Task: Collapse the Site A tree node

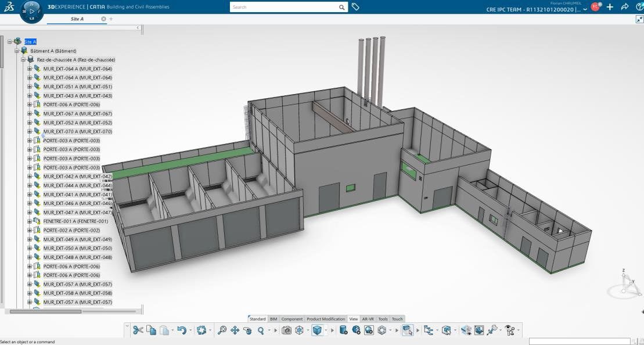Action: [x=9, y=42]
